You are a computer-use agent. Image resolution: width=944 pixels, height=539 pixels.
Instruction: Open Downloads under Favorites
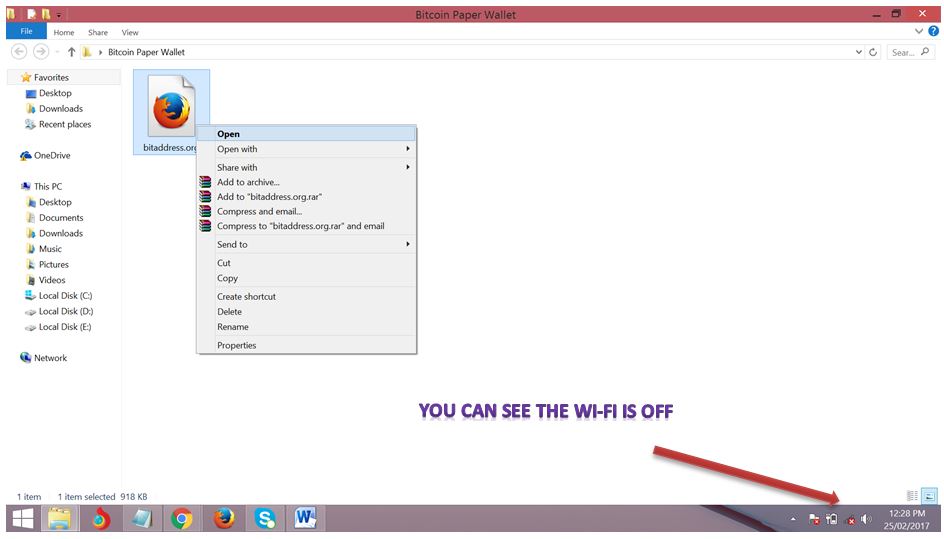(61, 108)
